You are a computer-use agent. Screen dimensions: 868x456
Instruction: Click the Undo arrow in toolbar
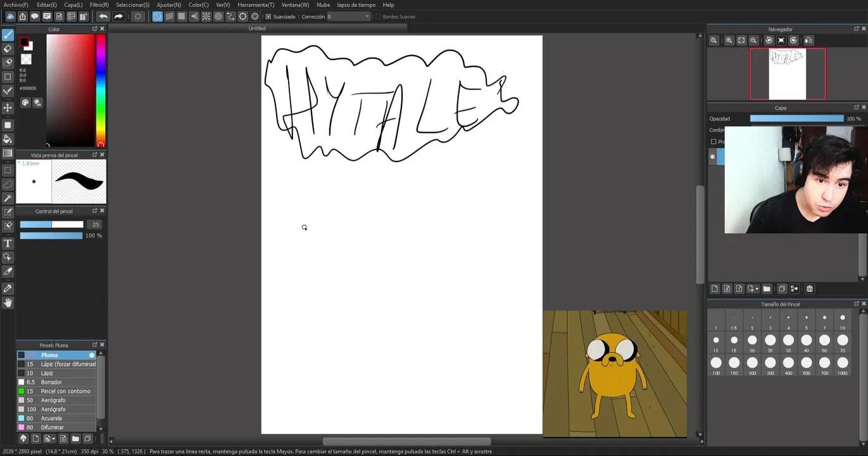point(103,16)
